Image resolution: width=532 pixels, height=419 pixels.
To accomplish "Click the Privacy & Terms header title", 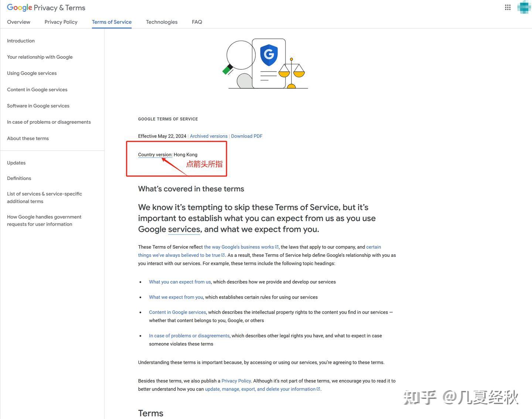I will tap(59, 8).
